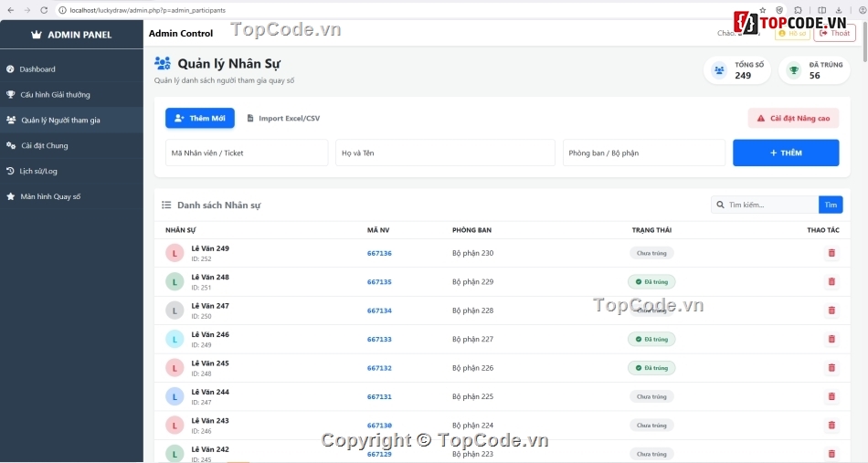Click the green trophy winners icon
The width and height of the screenshot is (868, 463).
click(x=793, y=70)
